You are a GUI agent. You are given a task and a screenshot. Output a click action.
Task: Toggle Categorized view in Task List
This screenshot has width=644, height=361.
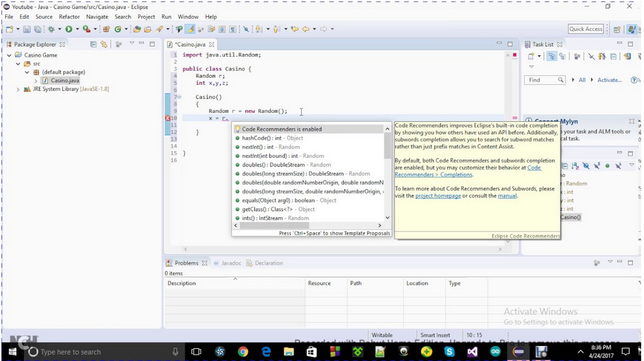[x=552, y=57]
